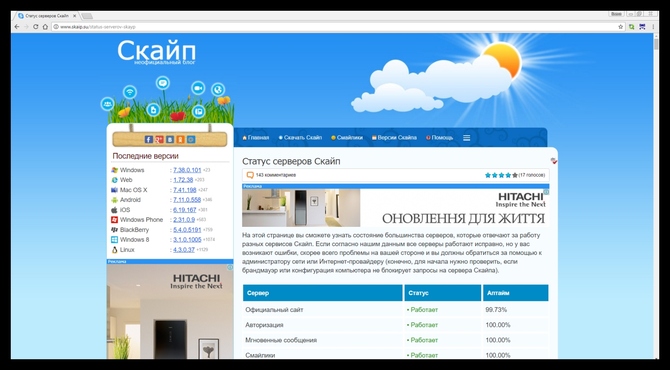The height and width of the screenshot is (370, 670).
Task: Open browser home page icon
Action: [x=45, y=26]
